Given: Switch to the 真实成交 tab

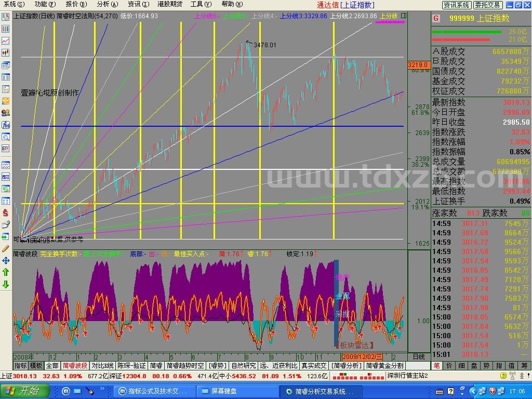Looking at the screenshot, I should (314, 366).
